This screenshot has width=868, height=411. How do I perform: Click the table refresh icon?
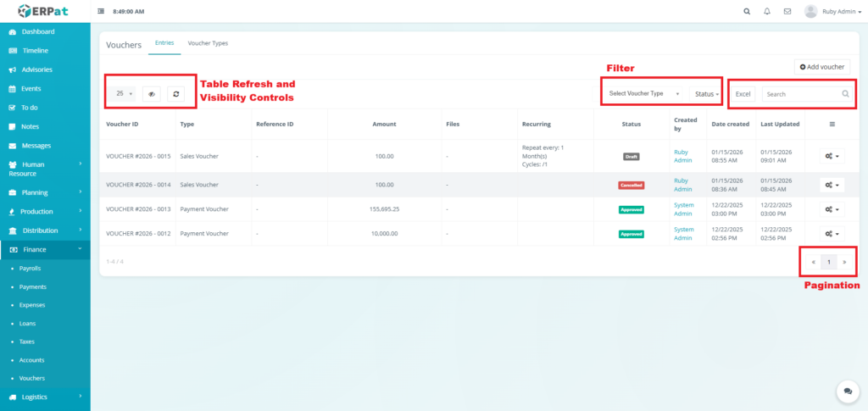[175, 94]
